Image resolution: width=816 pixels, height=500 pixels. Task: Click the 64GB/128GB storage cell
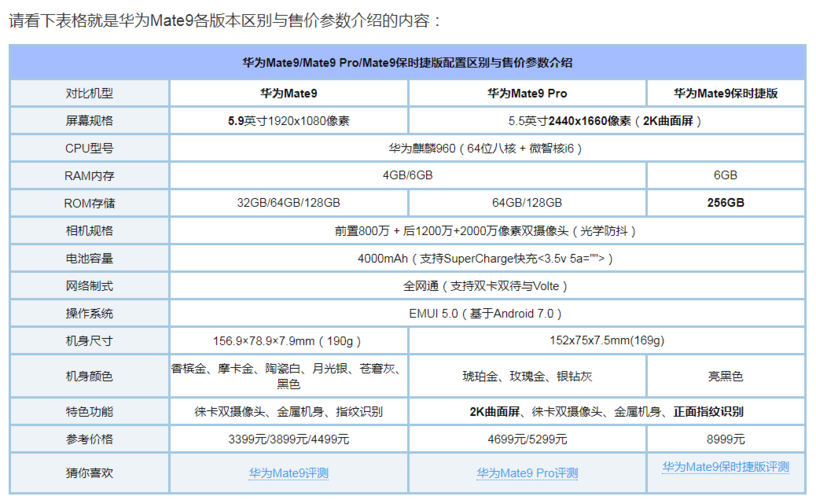[x=527, y=203]
